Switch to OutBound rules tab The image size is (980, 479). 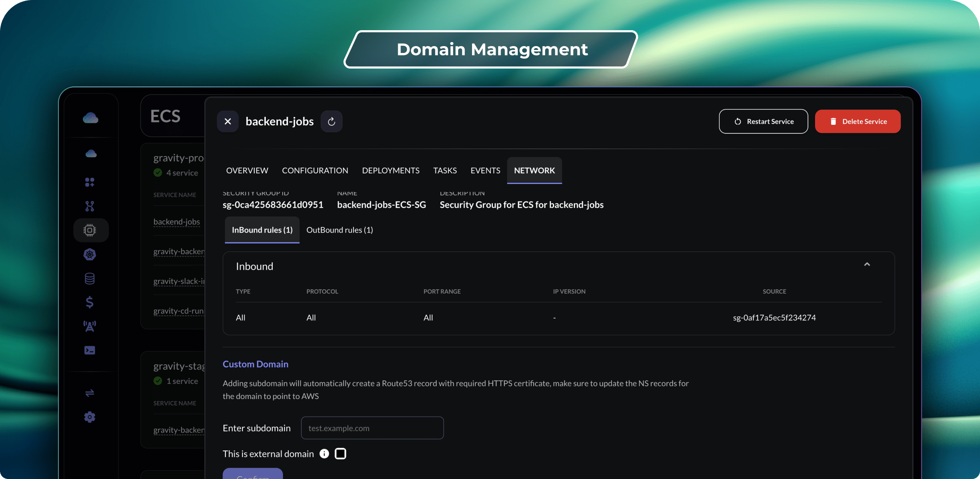point(339,230)
